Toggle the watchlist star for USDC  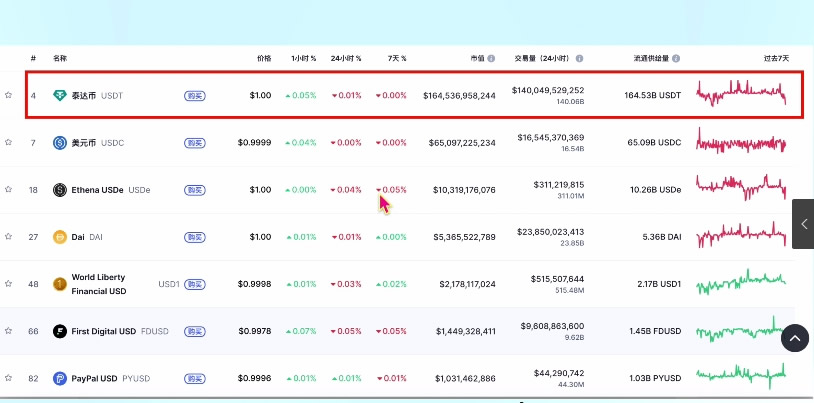(x=8, y=143)
